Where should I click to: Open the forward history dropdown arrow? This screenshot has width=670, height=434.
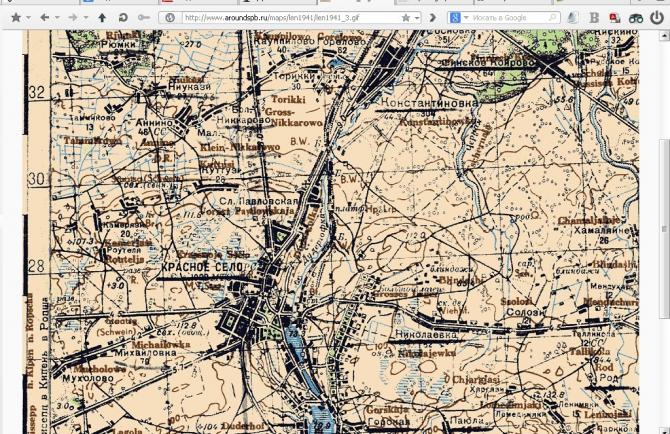pos(85,18)
